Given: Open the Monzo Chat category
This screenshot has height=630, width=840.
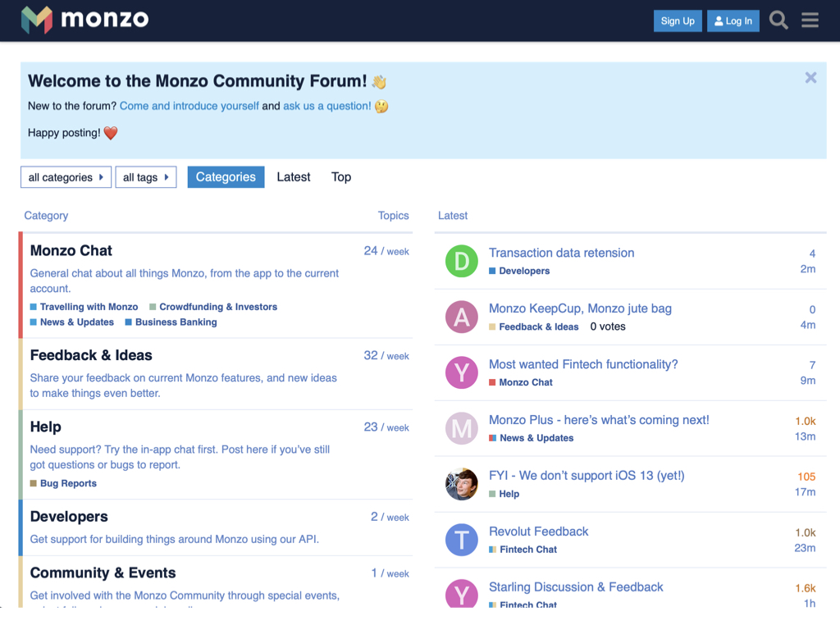Looking at the screenshot, I should tap(71, 250).
